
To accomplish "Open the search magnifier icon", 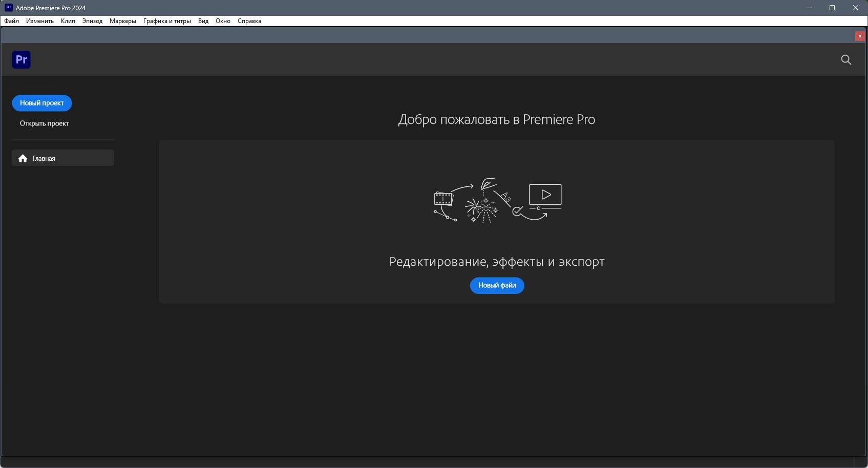I will (x=846, y=60).
